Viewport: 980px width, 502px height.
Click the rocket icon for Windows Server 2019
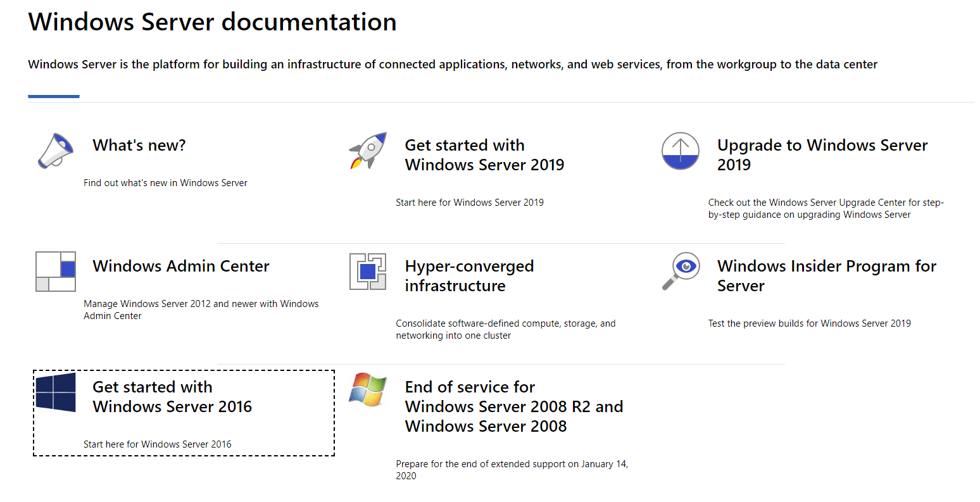tap(368, 151)
